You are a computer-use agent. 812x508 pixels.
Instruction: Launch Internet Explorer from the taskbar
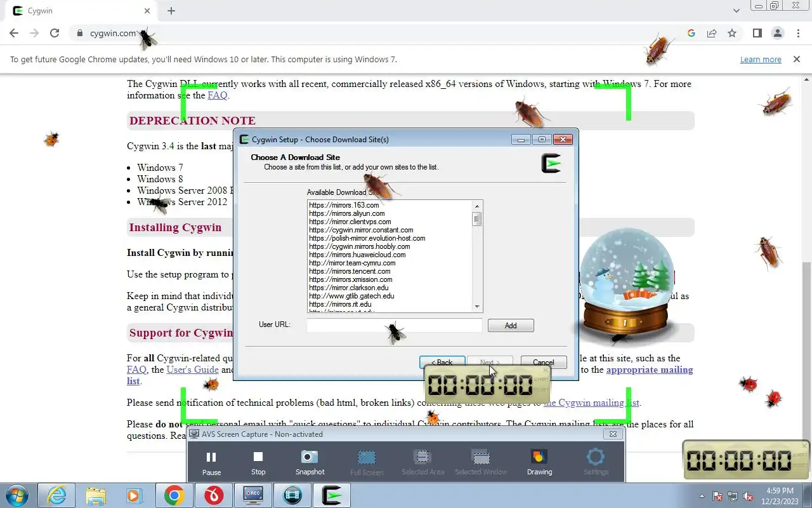(x=56, y=495)
